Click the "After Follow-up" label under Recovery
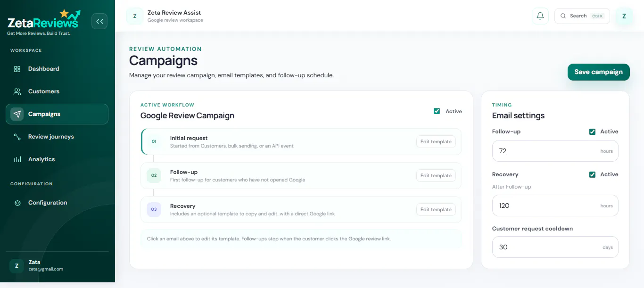 pos(512,187)
